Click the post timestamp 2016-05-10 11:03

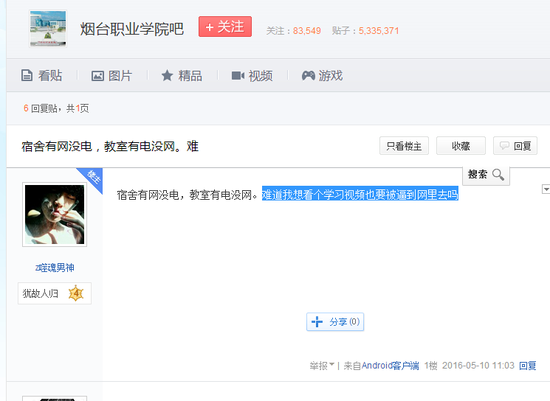coord(478,366)
